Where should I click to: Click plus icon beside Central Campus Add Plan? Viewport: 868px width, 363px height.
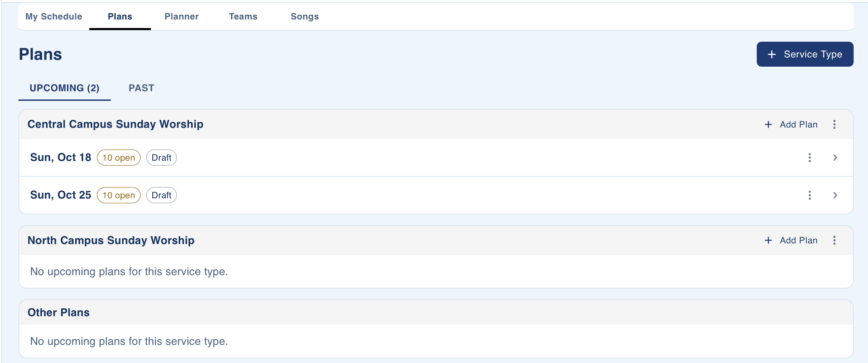[x=768, y=124]
